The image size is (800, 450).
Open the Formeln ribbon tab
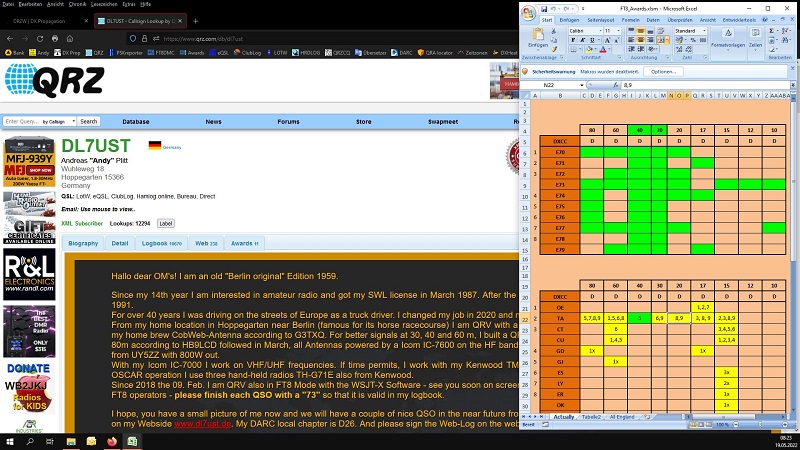coord(631,20)
